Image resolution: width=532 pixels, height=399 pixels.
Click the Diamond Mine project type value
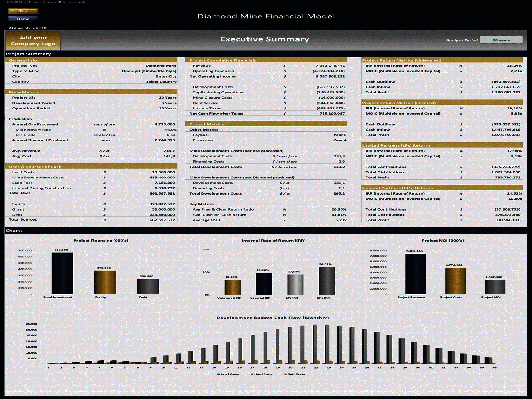[x=161, y=66]
